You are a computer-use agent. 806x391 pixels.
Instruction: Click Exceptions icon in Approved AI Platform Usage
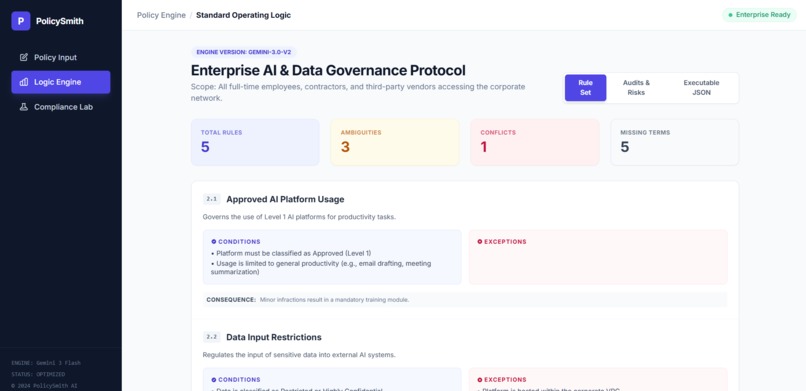480,241
